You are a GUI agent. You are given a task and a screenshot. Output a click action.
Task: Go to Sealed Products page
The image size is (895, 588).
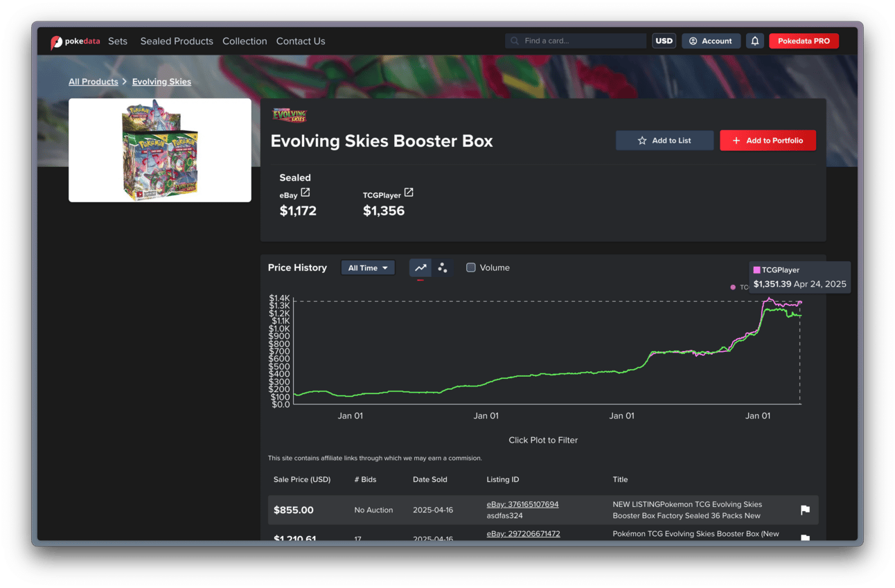[177, 41]
